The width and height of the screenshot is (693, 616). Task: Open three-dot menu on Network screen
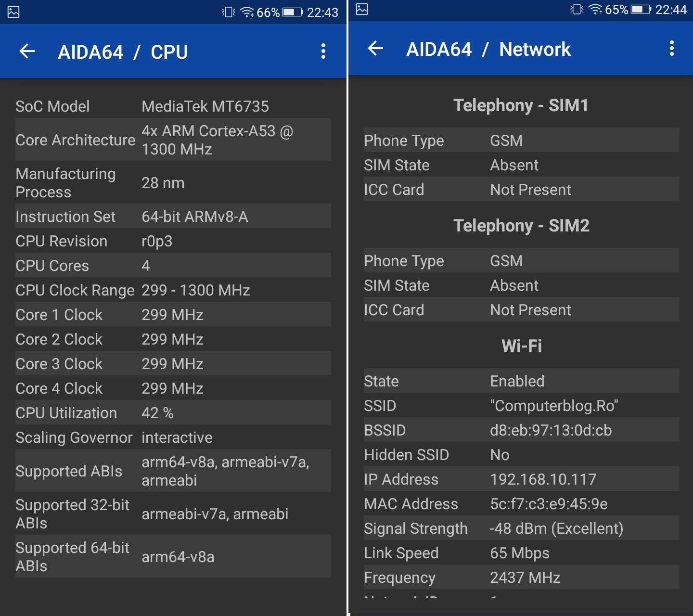click(x=671, y=48)
